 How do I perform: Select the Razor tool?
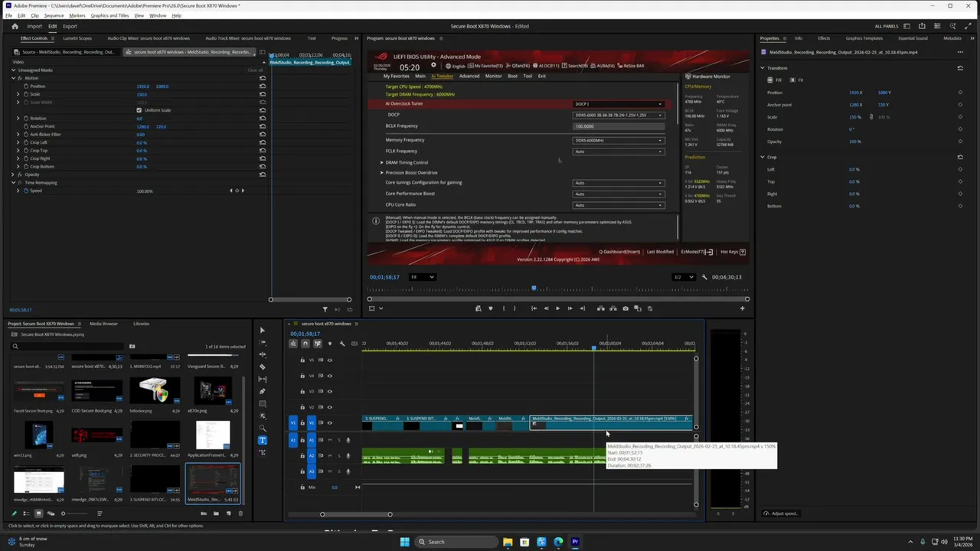coord(263,367)
